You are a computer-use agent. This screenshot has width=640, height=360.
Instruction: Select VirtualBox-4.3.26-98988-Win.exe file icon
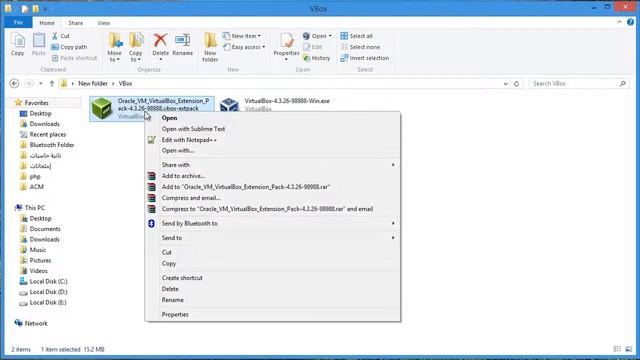(x=229, y=105)
